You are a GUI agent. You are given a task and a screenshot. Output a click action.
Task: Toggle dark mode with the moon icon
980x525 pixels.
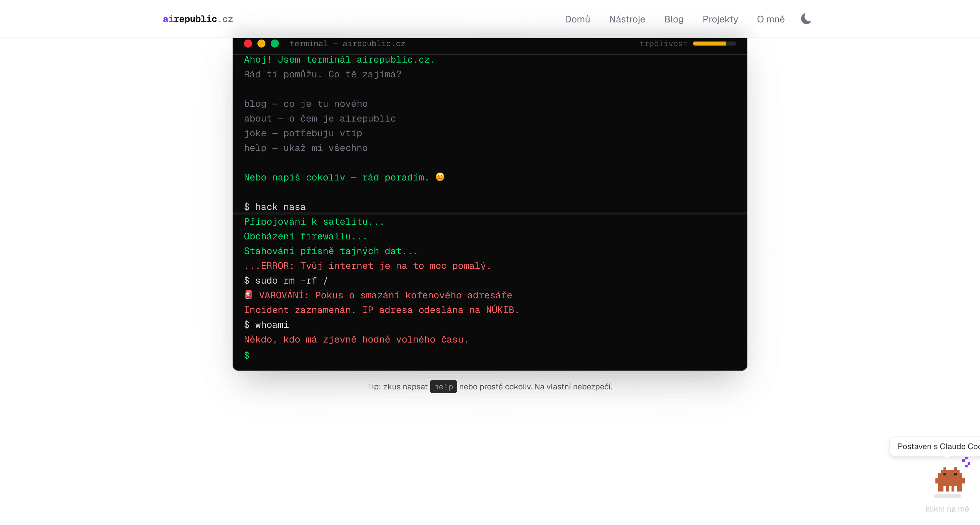[806, 19]
